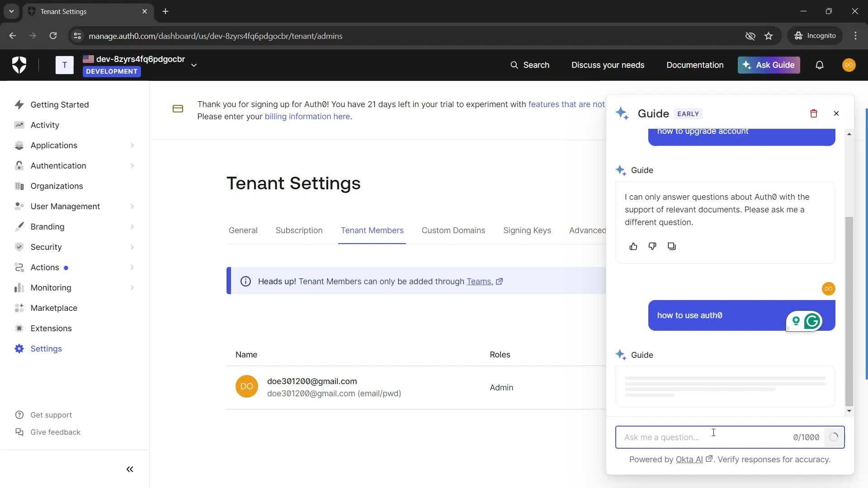Open Search in the top bar
Viewport: 868px width, 488px height.
coord(530,65)
